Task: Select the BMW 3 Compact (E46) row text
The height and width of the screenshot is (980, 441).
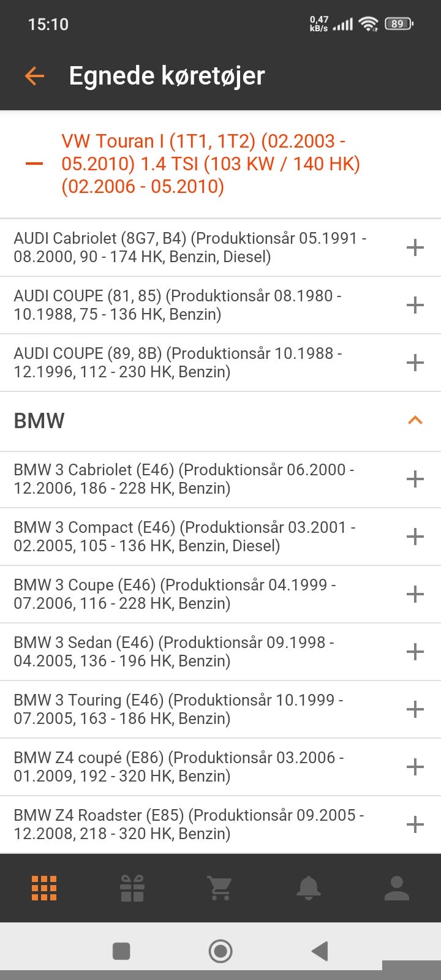Action: click(x=184, y=537)
